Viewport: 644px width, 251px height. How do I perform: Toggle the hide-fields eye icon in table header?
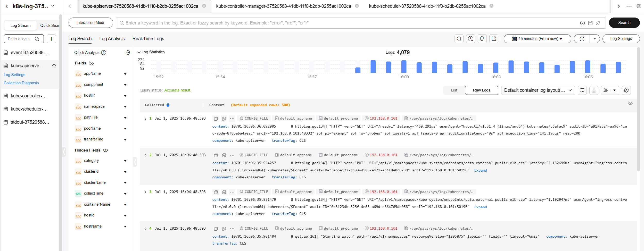tap(630, 103)
